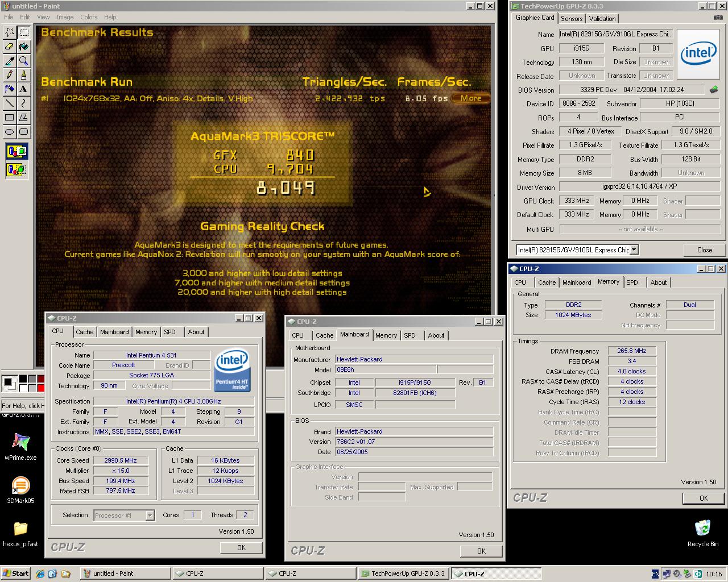The height and width of the screenshot is (582, 728).
Task: Select opaque selection mode option in Paint
Action: tap(16, 152)
